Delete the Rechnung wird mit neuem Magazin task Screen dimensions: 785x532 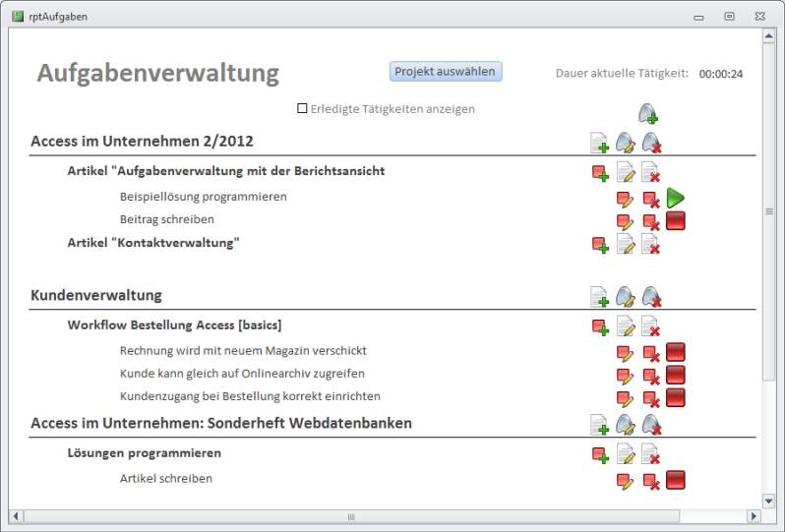(x=650, y=352)
